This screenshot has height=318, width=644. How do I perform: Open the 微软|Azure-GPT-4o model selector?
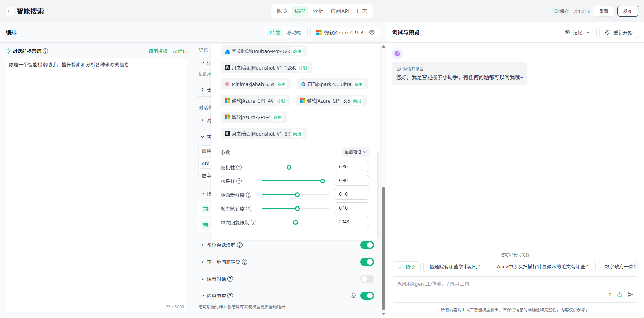[x=345, y=32]
